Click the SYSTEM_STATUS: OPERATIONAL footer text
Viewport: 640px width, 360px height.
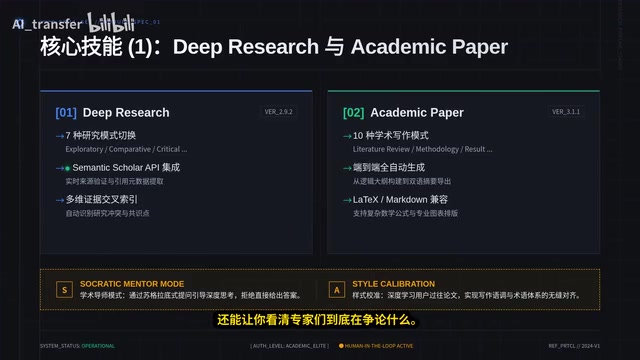[77, 346]
